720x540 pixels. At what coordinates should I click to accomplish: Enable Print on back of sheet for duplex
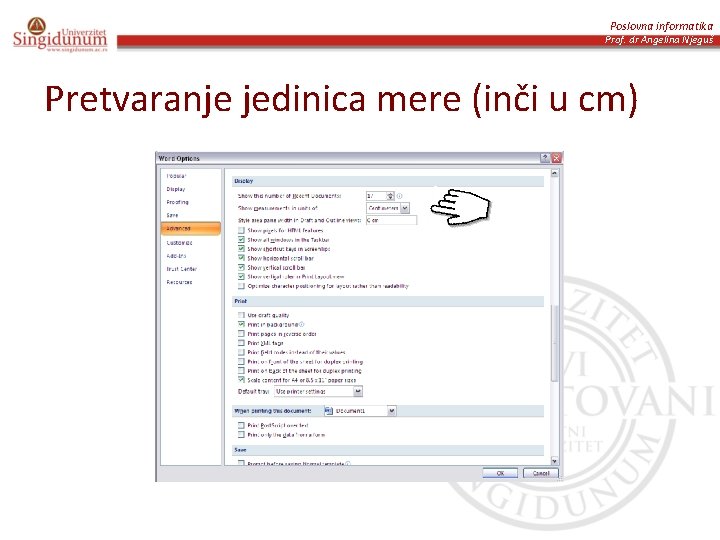(x=241, y=371)
